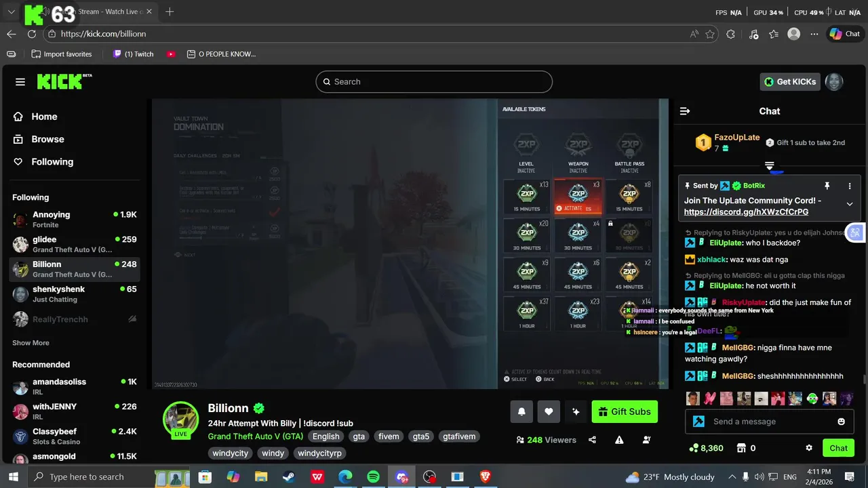Click Billionn streamer avatar

pos(180,418)
